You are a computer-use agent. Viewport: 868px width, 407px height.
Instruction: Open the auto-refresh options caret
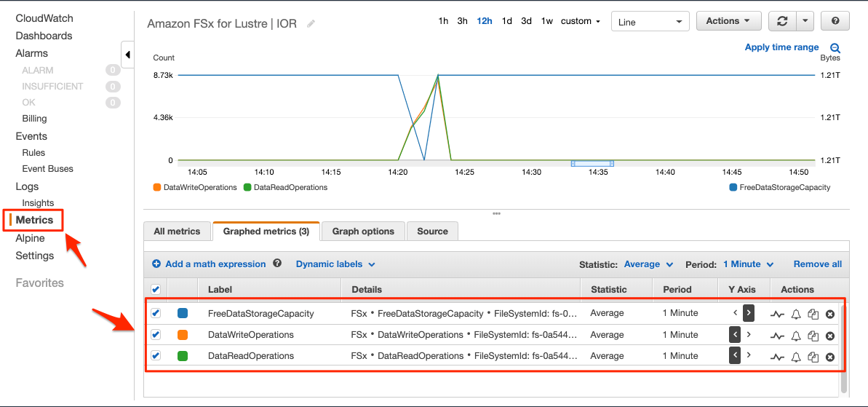805,21
